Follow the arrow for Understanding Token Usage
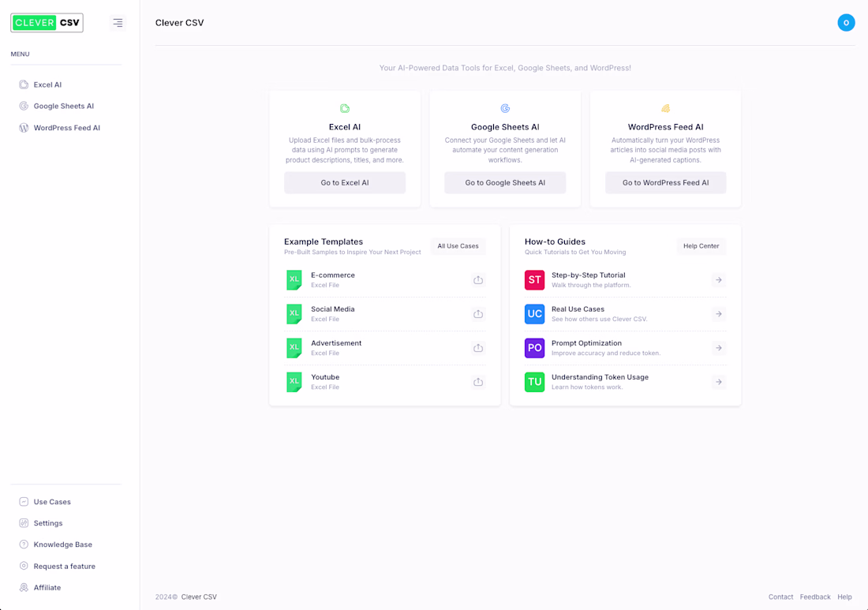 (x=719, y=382)
